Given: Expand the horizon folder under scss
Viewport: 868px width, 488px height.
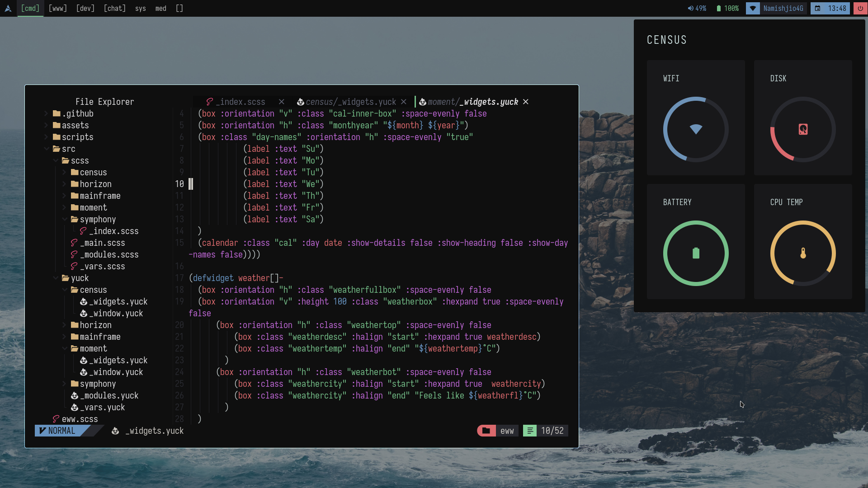Looking at the screenshot, I should (64, 184).
